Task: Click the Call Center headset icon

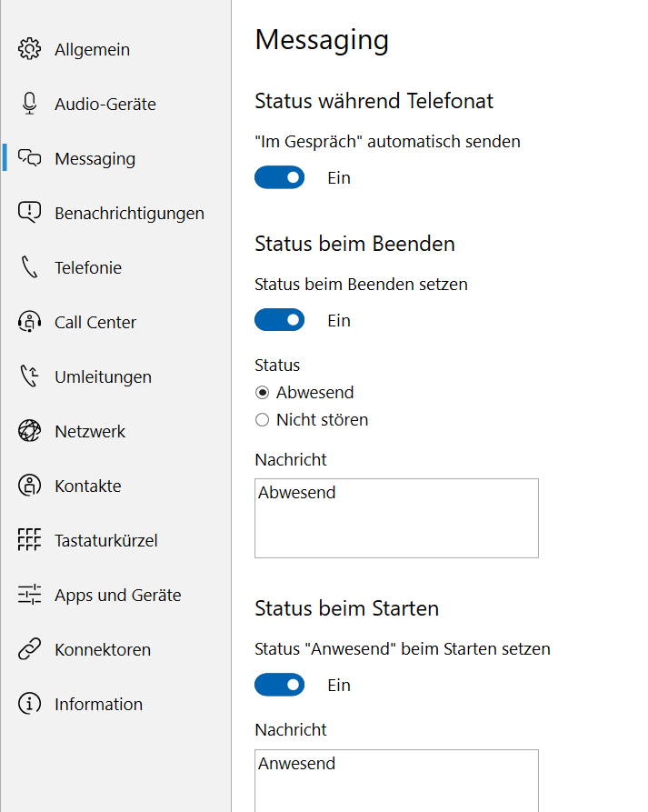Action: [x=29, y=322]
